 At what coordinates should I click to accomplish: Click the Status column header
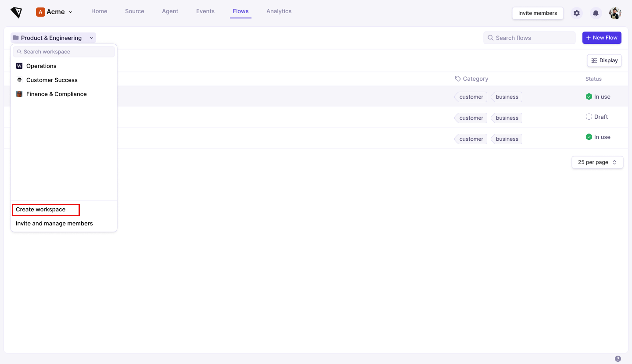tap(593, 79)
